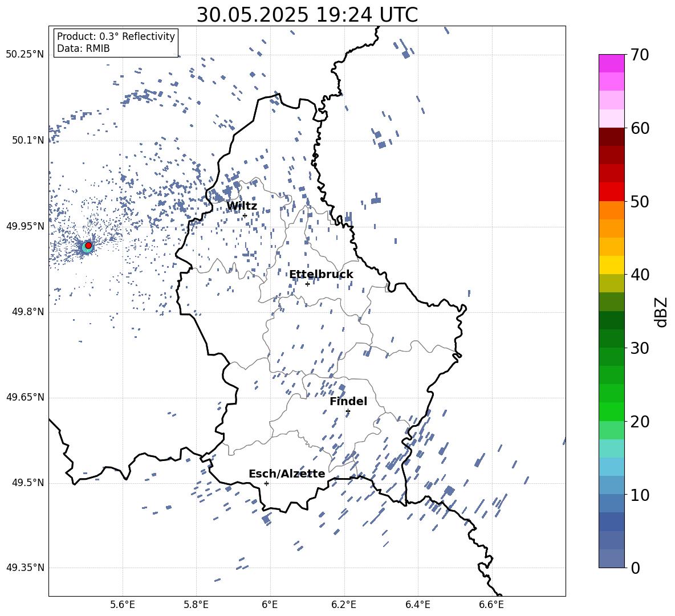Click the 6.4°E longitude tick label

point(417,605)
